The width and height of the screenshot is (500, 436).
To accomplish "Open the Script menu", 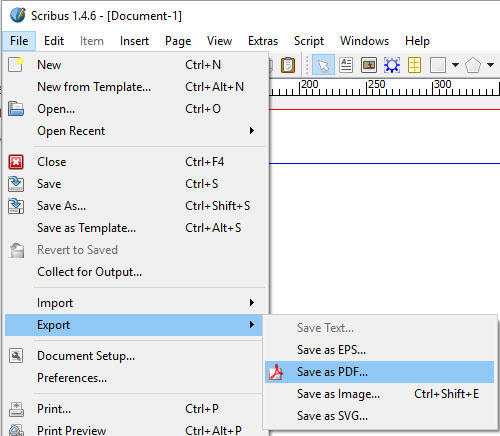I will [x=309, y=41].
